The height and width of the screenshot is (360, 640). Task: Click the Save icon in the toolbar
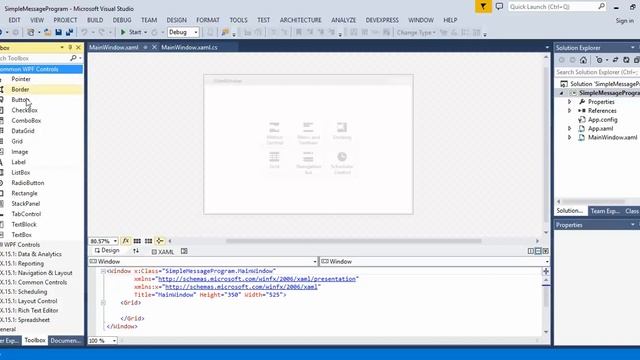pos(58,32)
